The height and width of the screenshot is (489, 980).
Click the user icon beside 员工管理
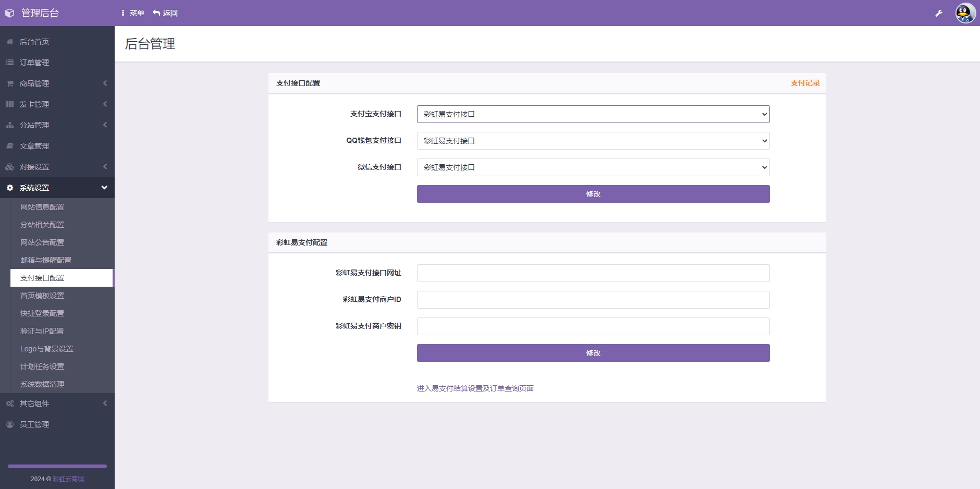pos(10,424)
